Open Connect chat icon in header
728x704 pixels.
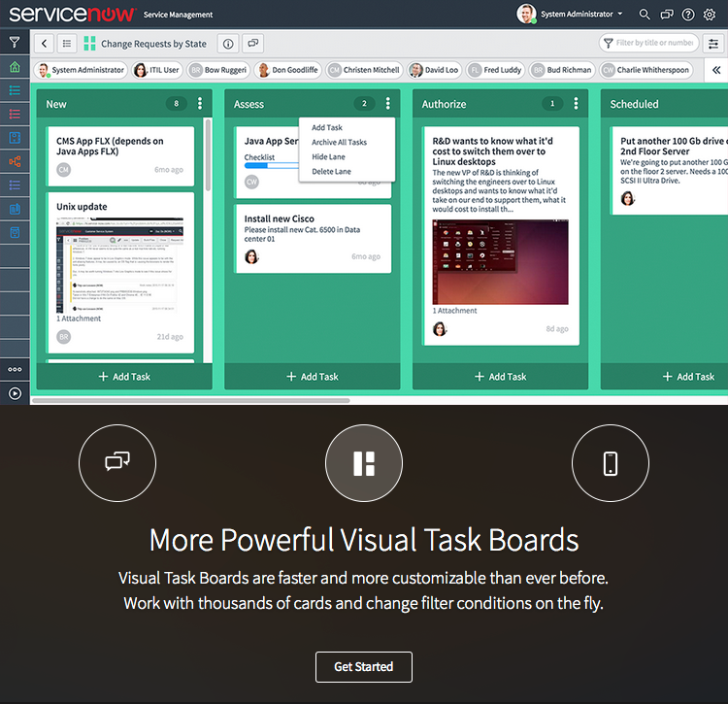(x=667, y=15)
